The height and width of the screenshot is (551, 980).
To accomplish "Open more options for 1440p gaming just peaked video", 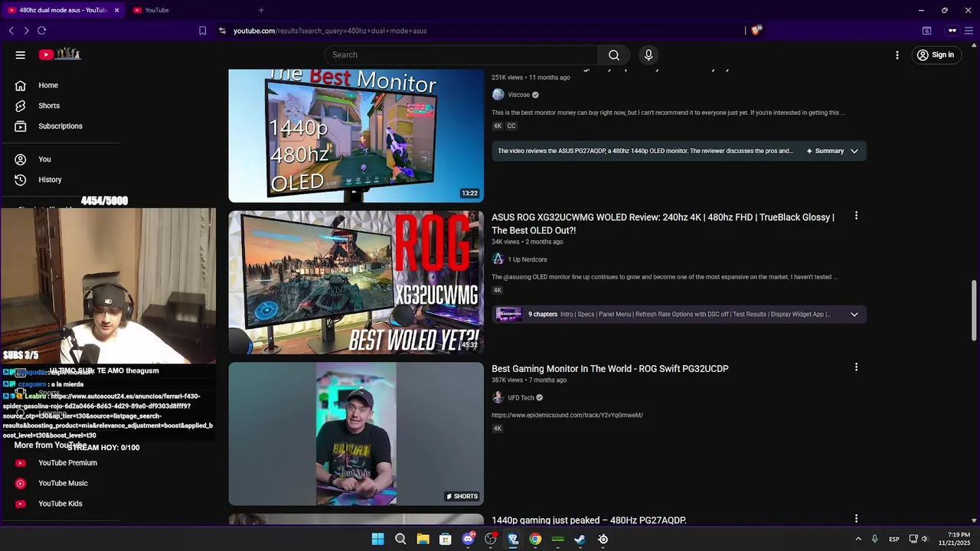I will [x=856, y=519].
